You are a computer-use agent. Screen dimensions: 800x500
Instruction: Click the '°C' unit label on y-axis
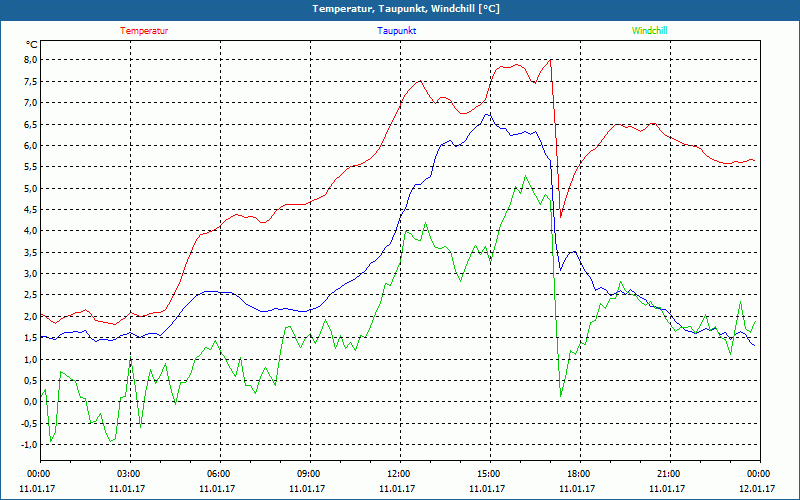(x=32, y=45)
